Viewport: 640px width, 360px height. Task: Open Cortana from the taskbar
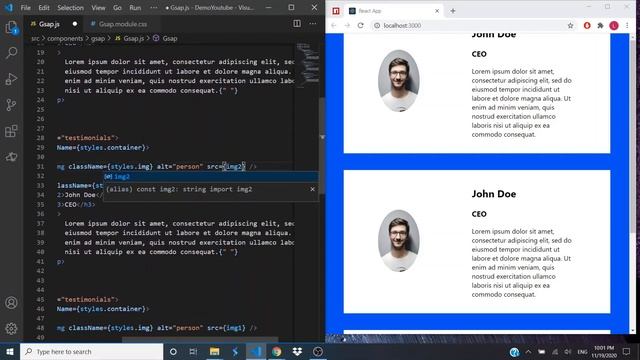click(x=173, y=351)
